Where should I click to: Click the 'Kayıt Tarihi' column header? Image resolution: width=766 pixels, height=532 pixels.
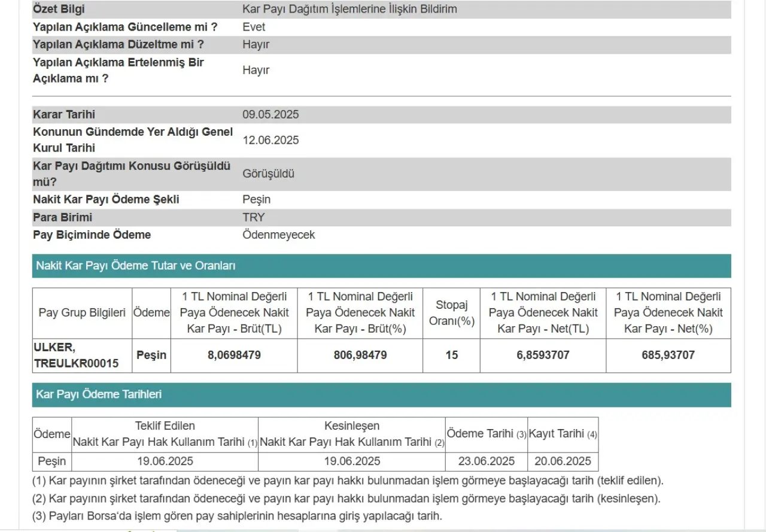pos(563,434)
